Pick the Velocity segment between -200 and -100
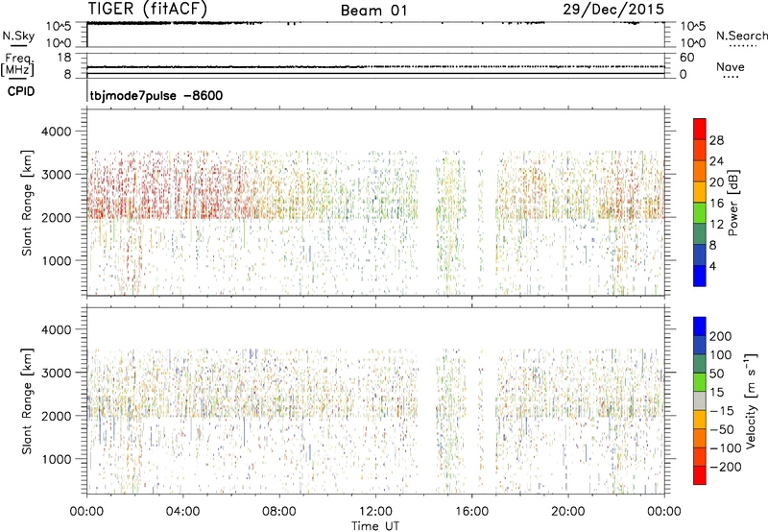Image resolution: width=768 pixels, height=532 pixels. pyautogui.click(x=700, y=457)
